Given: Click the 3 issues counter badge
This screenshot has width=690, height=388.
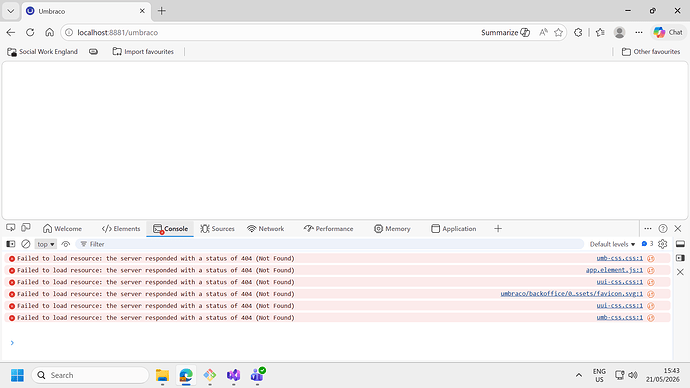Looking at the screenshot, I should pyautogui.click(x=647, y=244).
